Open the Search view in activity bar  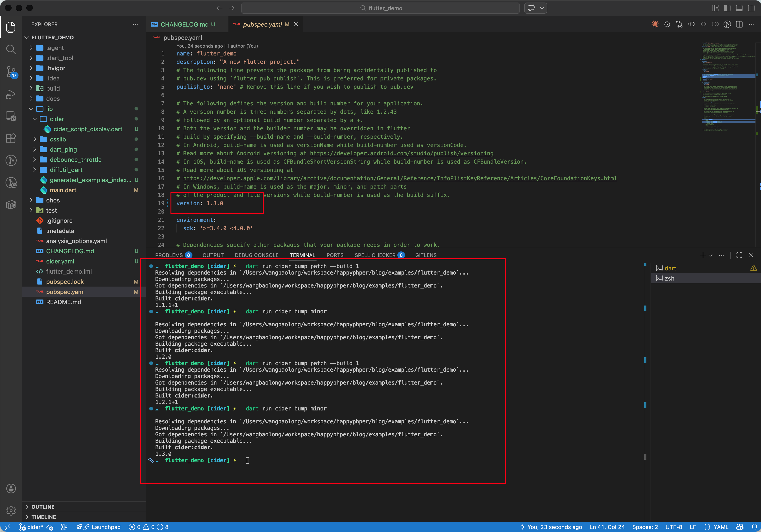(x=11, y=49)
